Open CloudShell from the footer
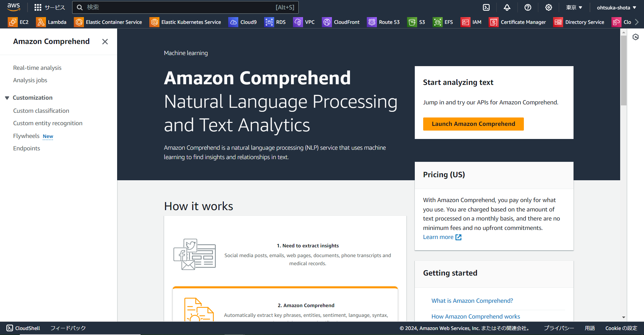The image size is (644, 335). point(23,328)
